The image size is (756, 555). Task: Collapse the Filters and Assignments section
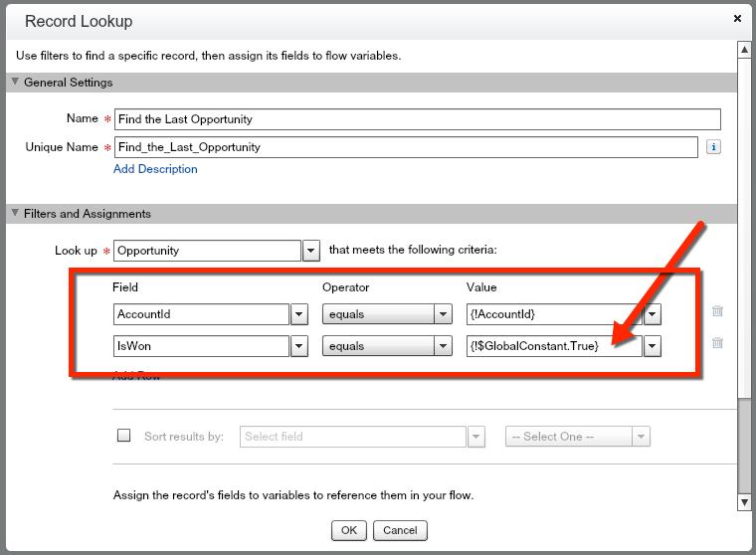[15, 213]
